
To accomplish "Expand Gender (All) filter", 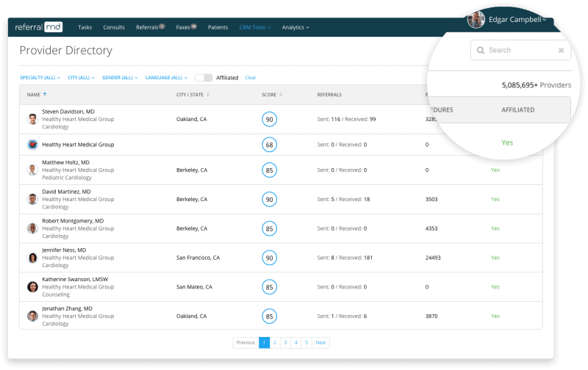I will [120, 78].
